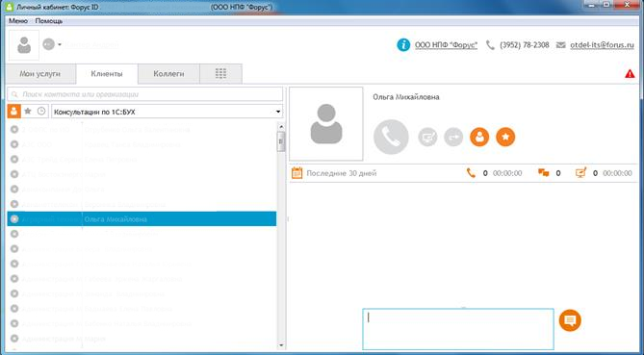The image size is (644, 355).
Task: Call Ольга Михайловна with the large phone button
Action: (391, 137)
